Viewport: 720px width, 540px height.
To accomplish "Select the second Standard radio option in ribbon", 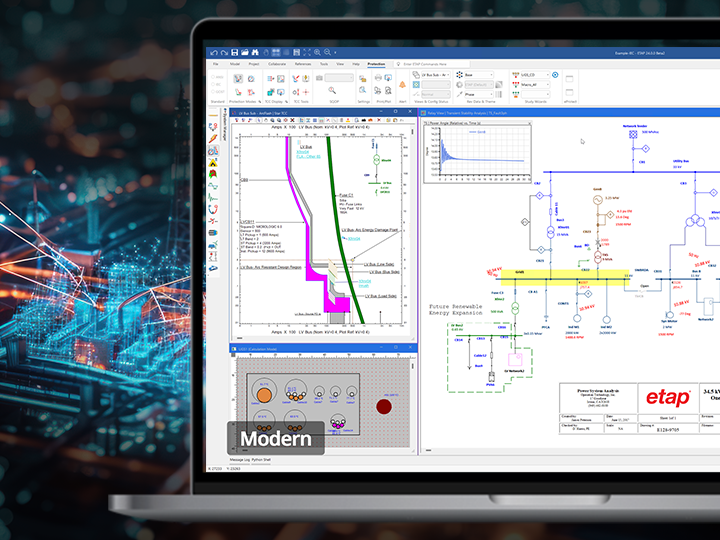I will coord(213,83).
